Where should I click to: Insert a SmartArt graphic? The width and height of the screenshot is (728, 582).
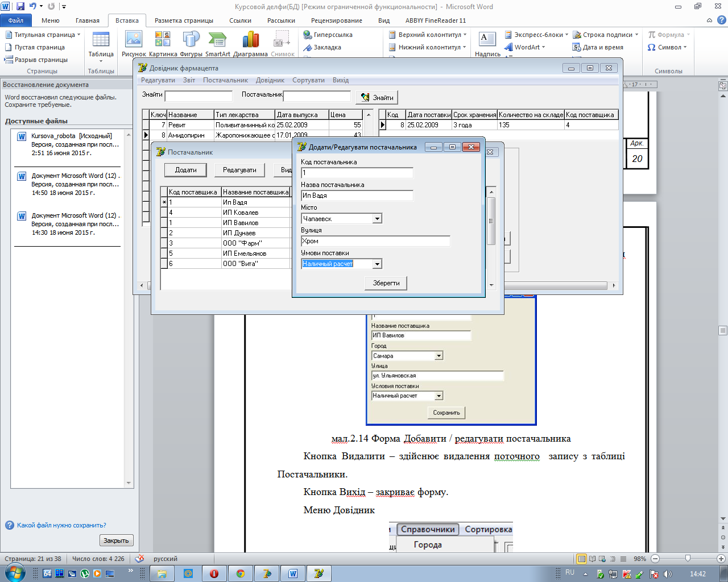coord(217,44)
